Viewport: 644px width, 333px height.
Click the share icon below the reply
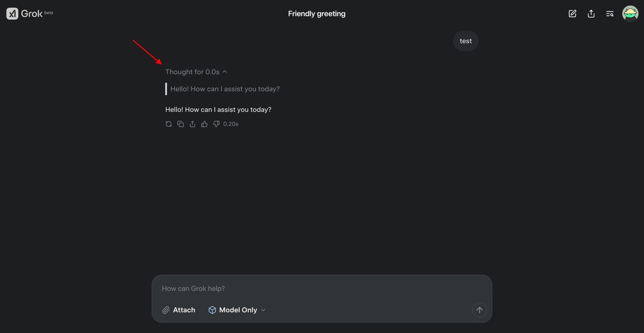192,124
